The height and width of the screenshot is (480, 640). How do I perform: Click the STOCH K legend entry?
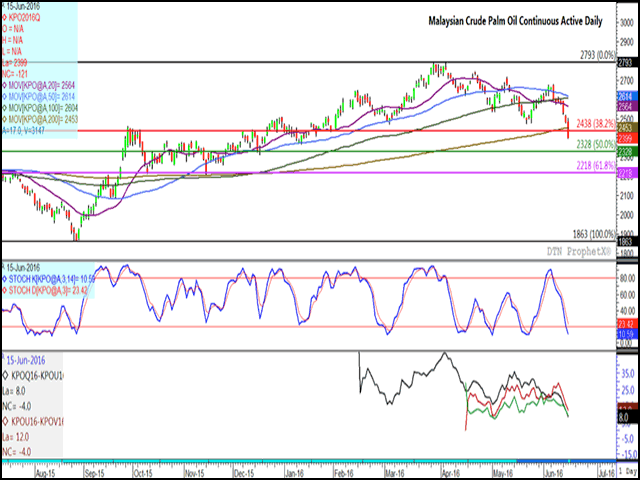pos(50,280)
